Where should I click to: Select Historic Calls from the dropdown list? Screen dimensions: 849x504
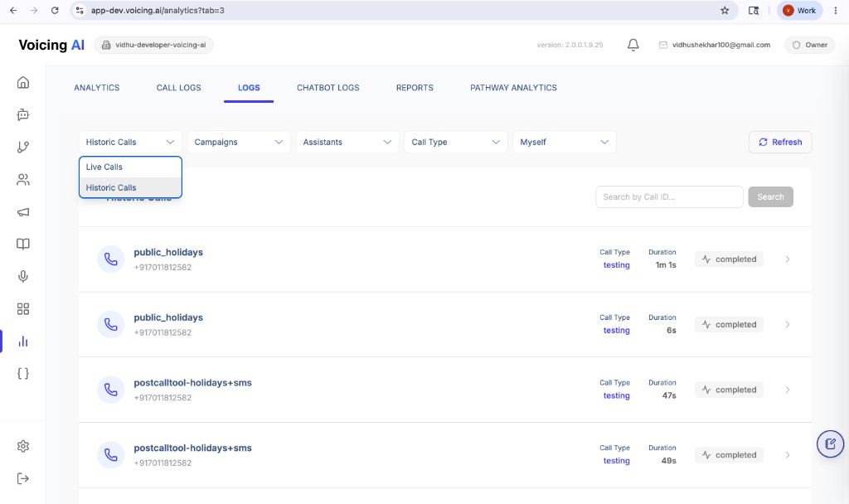130,187
